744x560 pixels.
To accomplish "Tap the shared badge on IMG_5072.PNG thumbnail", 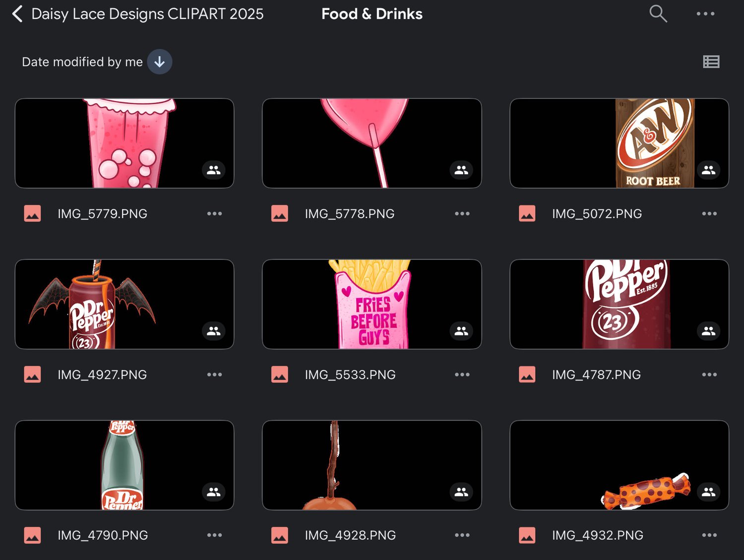I will click(x=709, y=170).
